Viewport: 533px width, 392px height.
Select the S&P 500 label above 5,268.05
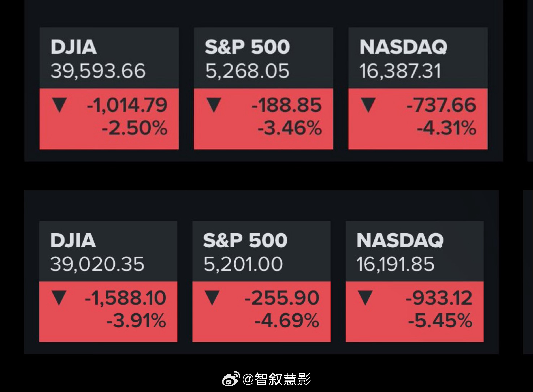coord(247,47)
